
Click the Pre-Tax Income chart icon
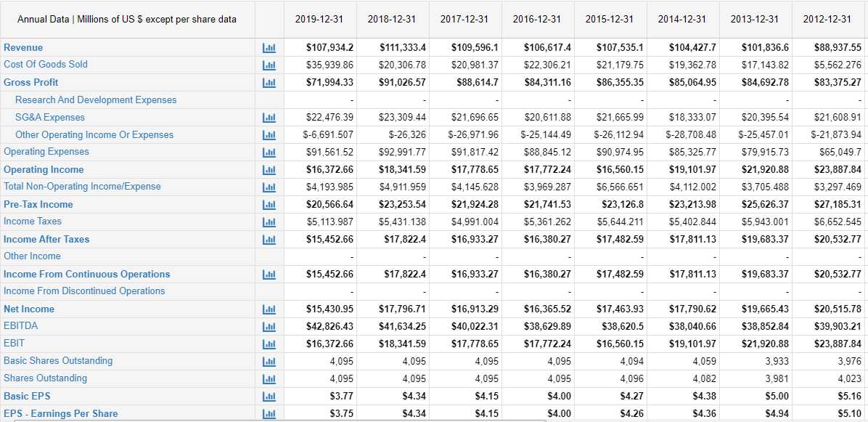pyautogui.click(x=269, y=204)
